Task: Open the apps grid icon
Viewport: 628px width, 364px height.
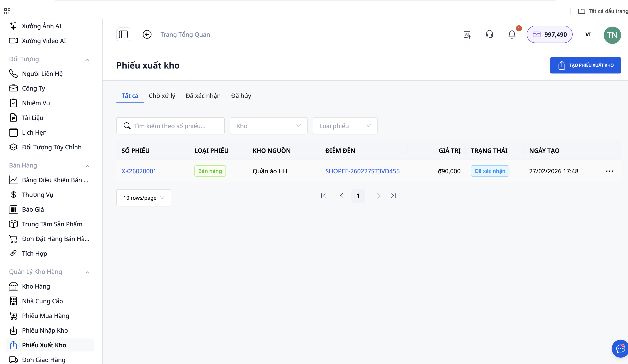Action: tap(7, 11)
